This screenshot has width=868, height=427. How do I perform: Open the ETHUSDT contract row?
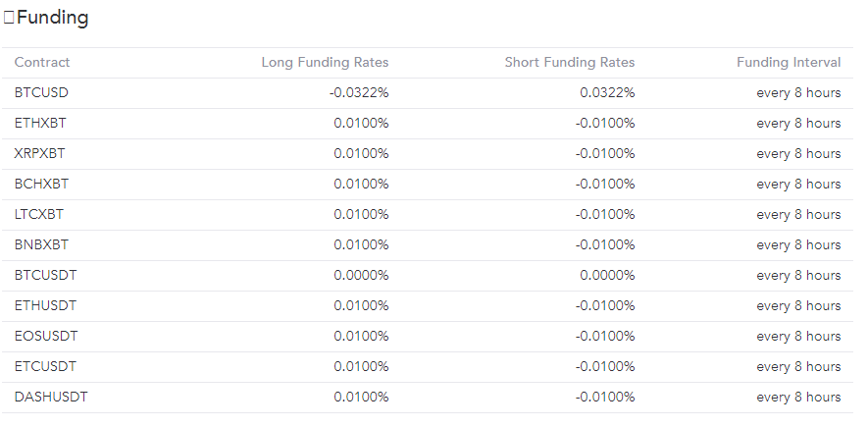point(45,305)
